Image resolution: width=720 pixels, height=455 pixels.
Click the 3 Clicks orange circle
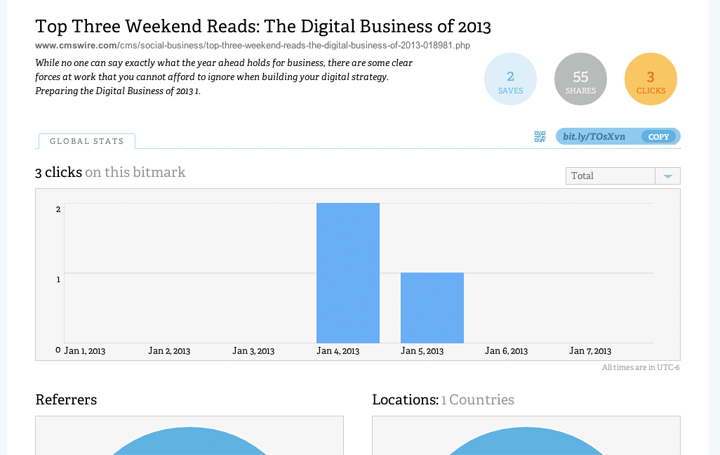[x=651, y=79]
